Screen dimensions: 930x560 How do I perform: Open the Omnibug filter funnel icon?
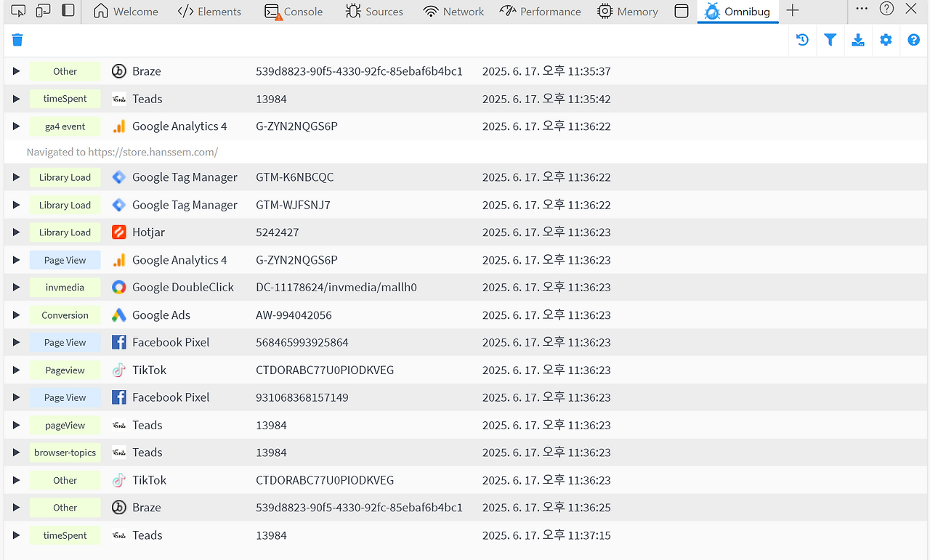(830, 40)
